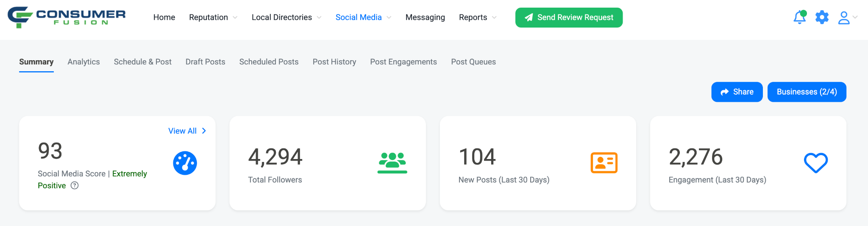Click the blue Share button
The height and width of the screenshot is (226, 868).
737,92
